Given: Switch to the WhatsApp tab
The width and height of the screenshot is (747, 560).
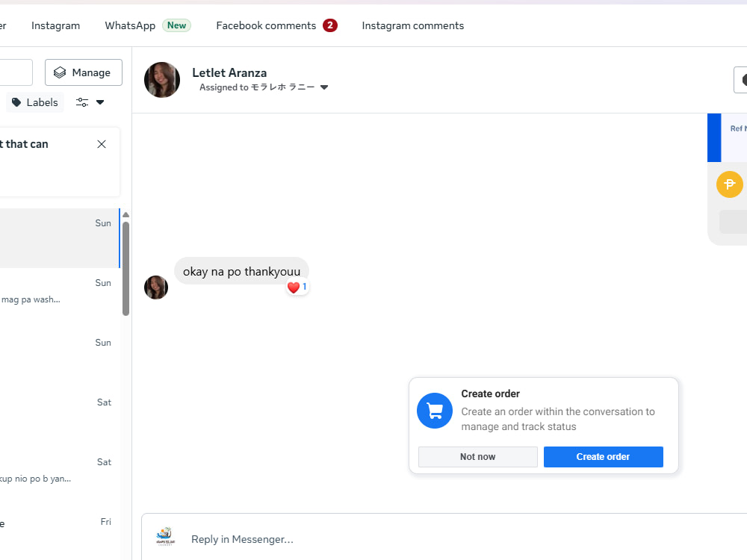Looking at the screenshot, I should [x=130, y=25].
